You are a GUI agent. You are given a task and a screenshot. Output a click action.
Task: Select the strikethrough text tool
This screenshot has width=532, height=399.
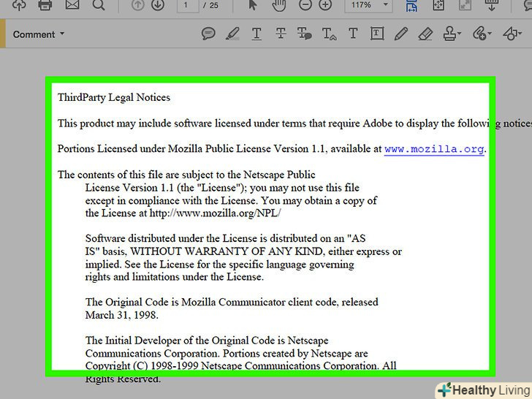[x=281, y=34]
